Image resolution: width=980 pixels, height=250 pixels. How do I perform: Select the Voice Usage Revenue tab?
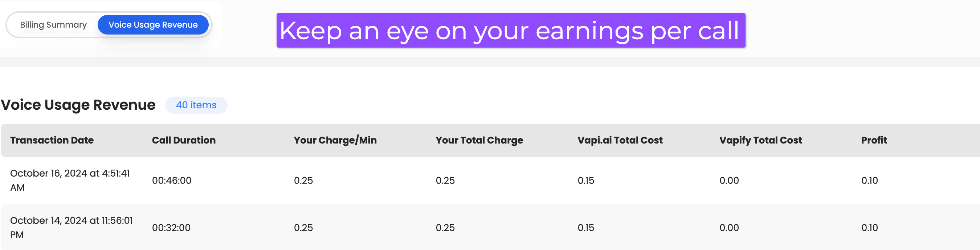[x=153, y=25]
